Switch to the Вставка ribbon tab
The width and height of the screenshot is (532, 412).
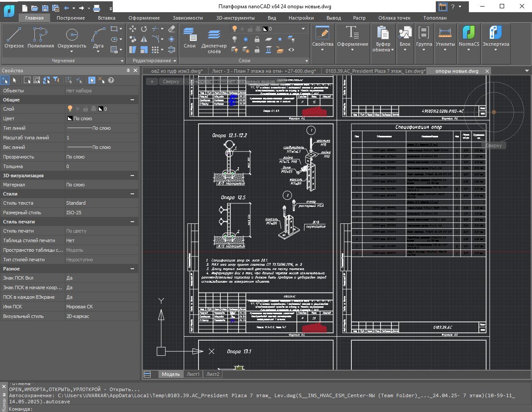(x=107, y=18)
